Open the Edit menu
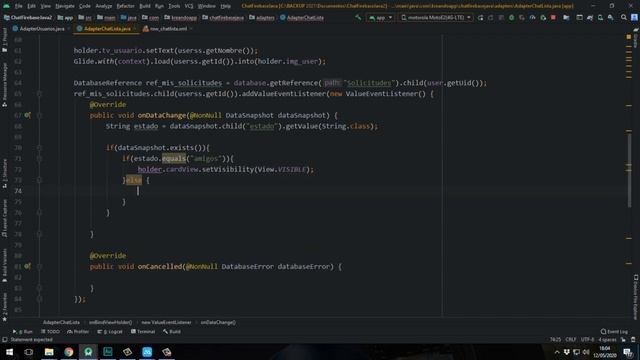This screenshot has height=360, width=640. 31,6
